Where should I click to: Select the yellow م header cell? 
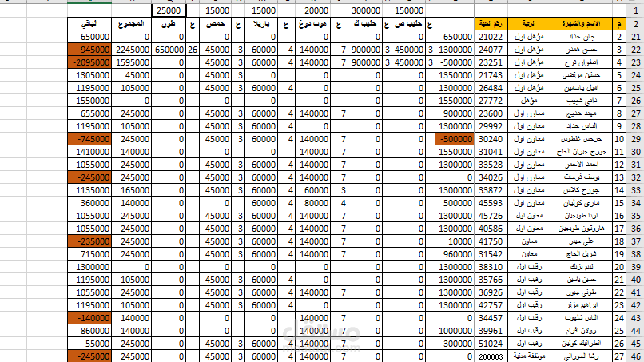[x=619, y=24]
